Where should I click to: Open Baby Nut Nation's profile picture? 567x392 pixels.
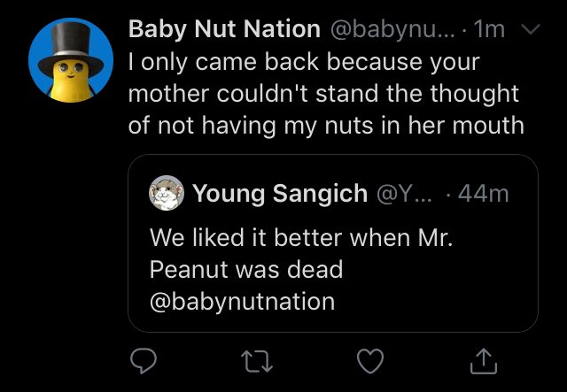pos(71,59)
